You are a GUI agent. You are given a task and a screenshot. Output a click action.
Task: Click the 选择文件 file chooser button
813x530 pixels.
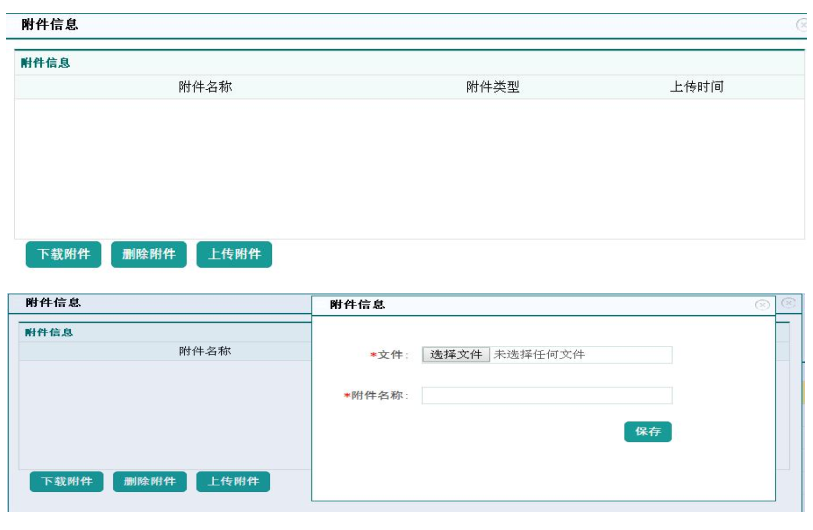point(456,355)
